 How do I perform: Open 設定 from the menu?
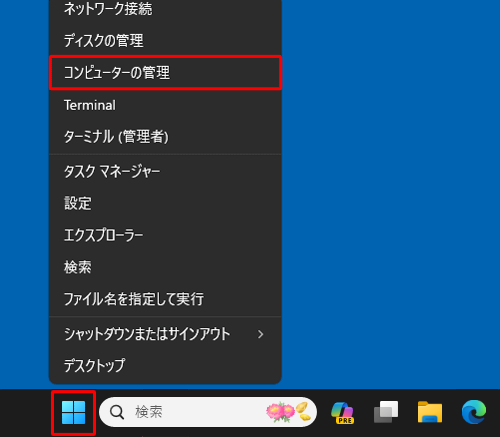point(165,203)
